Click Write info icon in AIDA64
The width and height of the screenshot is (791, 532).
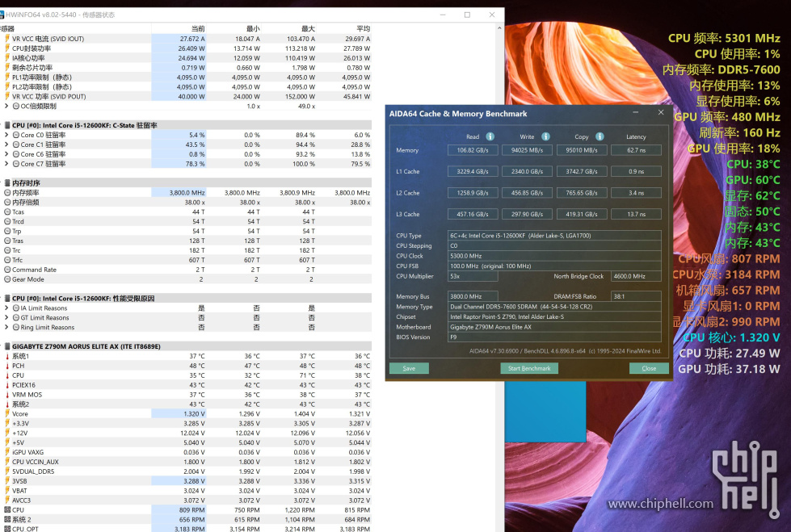point(545,136)
